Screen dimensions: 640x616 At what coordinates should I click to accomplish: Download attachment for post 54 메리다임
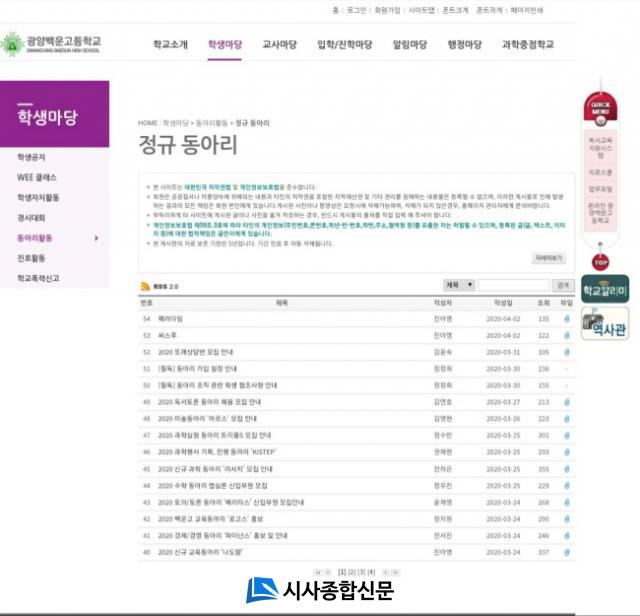(567, 319)
